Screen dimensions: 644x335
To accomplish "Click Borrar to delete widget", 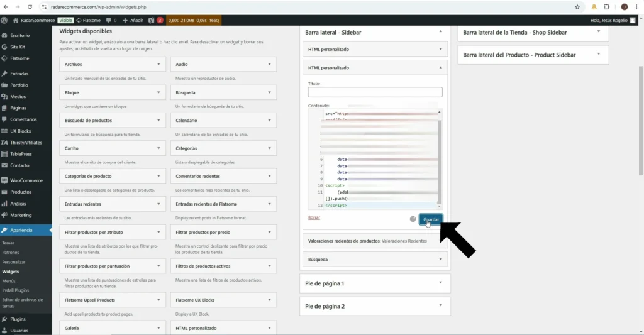I will [x=314, y=217].
